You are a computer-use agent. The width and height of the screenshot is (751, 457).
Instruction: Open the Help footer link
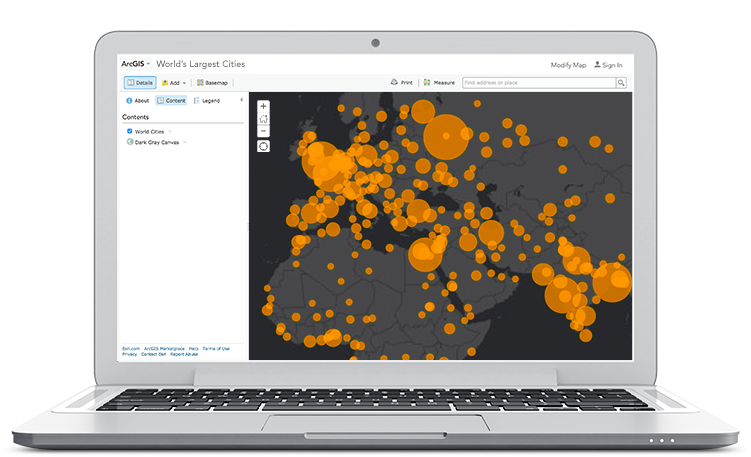(x=193, y=349)
